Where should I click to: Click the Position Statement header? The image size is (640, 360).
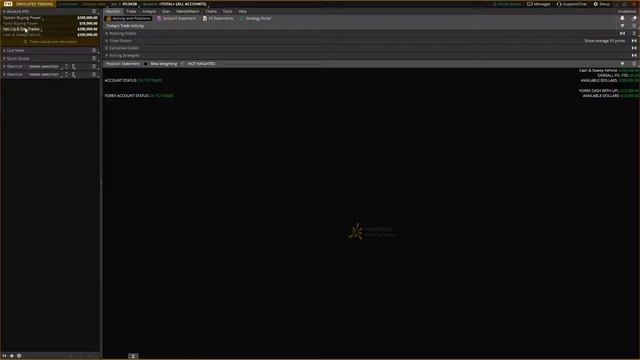click(x=123, y=64)
